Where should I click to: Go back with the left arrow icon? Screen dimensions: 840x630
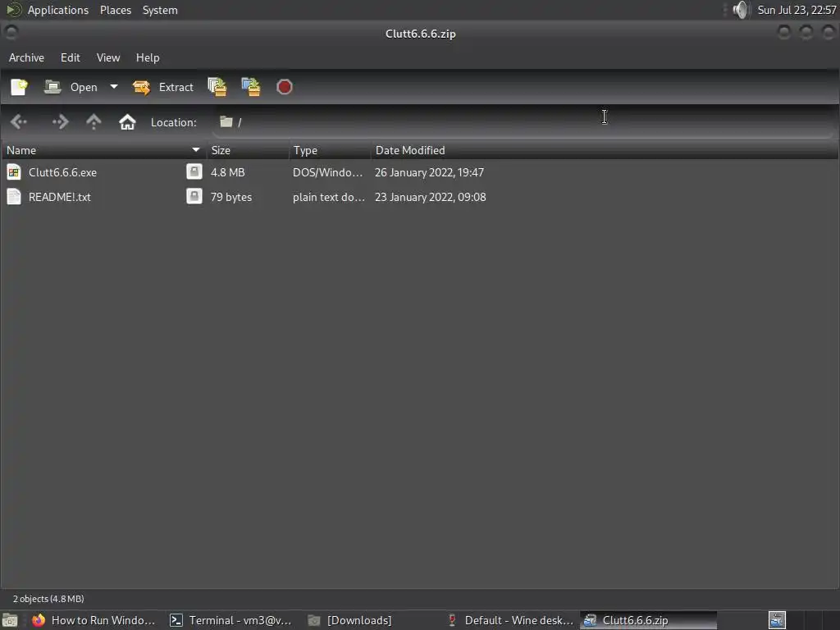19,122
